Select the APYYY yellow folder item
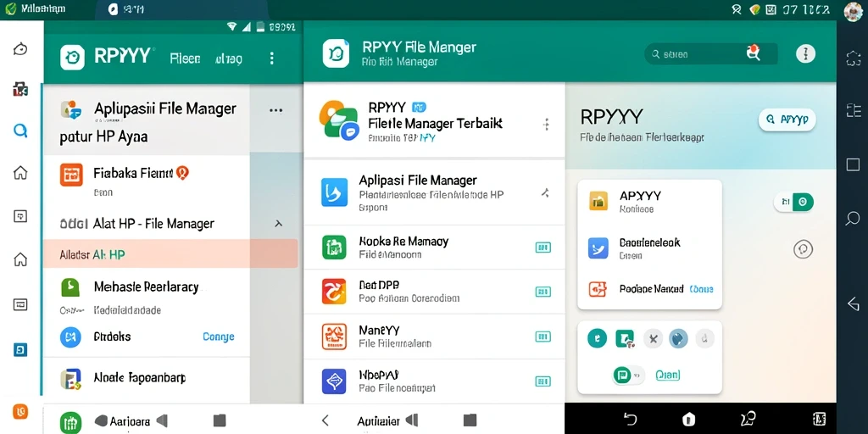Image resolution: width=868 pixels, height=434 pixels. (598, 202)
